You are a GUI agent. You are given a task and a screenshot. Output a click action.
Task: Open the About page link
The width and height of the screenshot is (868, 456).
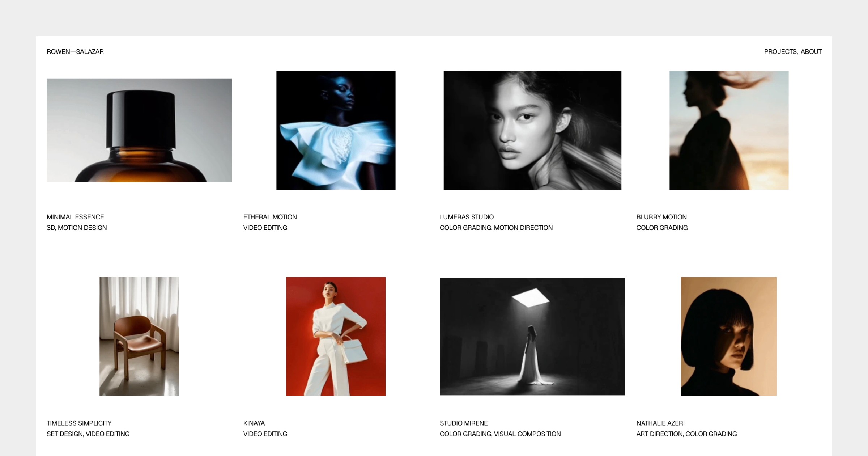(x=811, y=52)
